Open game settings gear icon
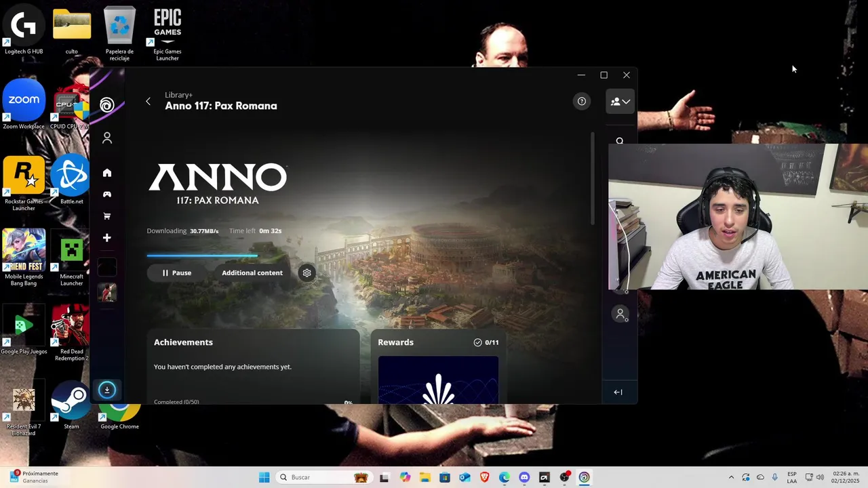Image resolution: width=868 pixels, height=488 pixels. coord(307,273)
